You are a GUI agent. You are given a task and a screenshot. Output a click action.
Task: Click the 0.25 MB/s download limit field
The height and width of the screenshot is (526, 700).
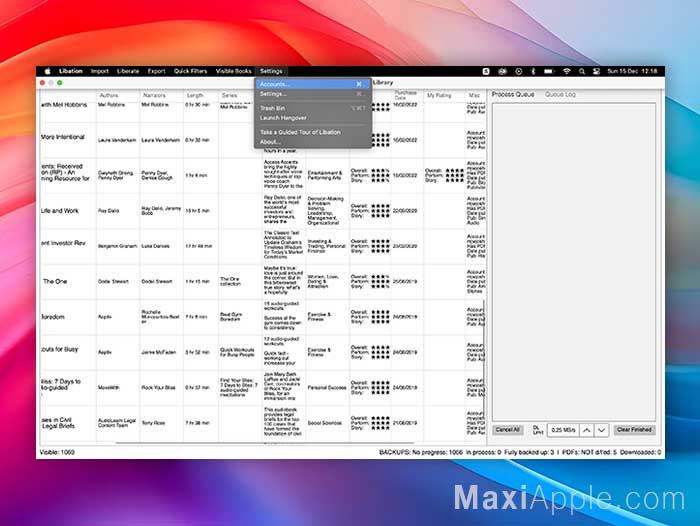(x=563, y=430)
